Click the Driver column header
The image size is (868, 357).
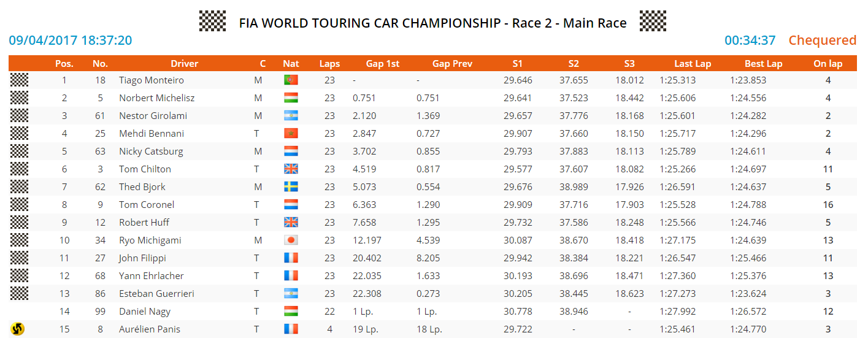point(185,64)
